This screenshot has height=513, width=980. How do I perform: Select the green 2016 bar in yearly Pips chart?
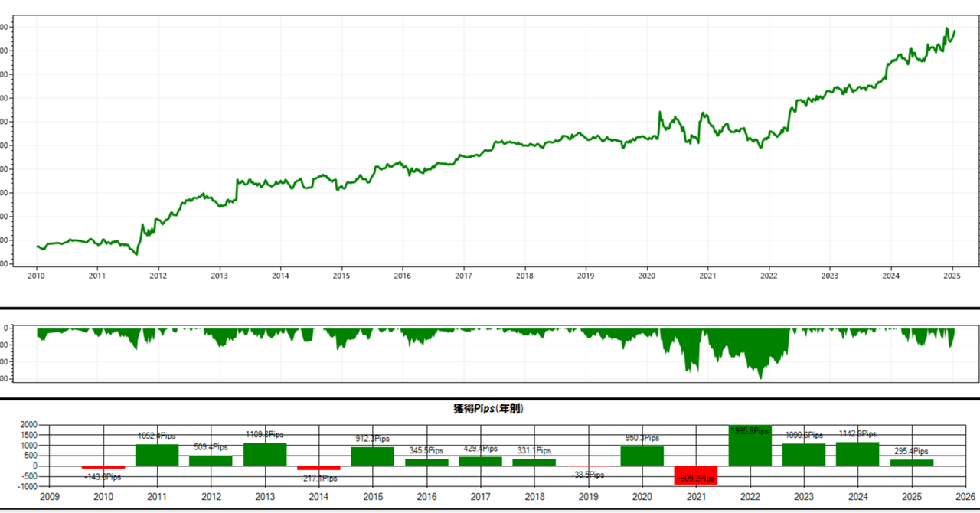[426, 462]
